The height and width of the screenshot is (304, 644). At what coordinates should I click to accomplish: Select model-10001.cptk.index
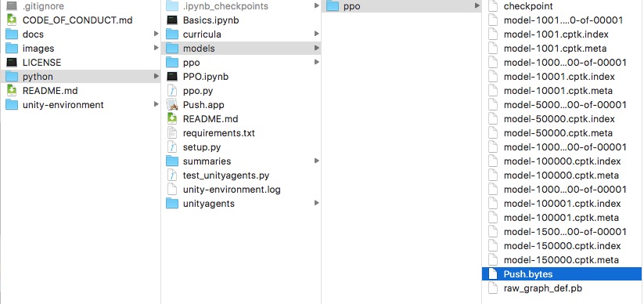click(x=559, y=77)
